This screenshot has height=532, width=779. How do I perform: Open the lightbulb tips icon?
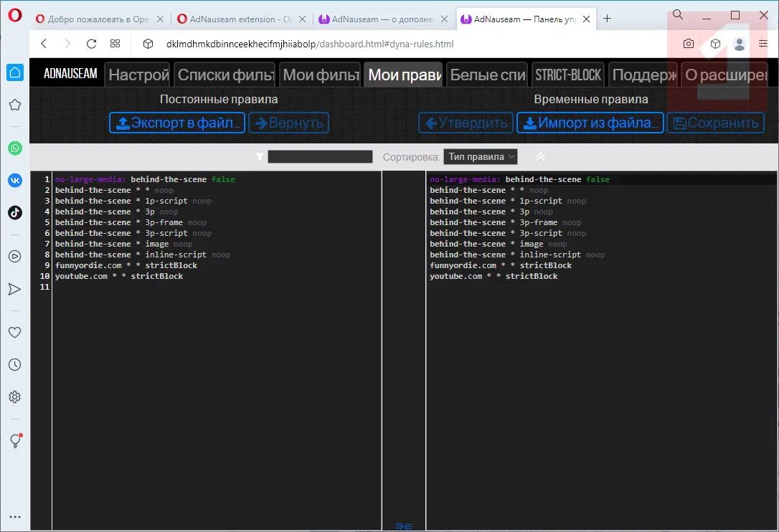pyautogui.click(x=15, y=441)
